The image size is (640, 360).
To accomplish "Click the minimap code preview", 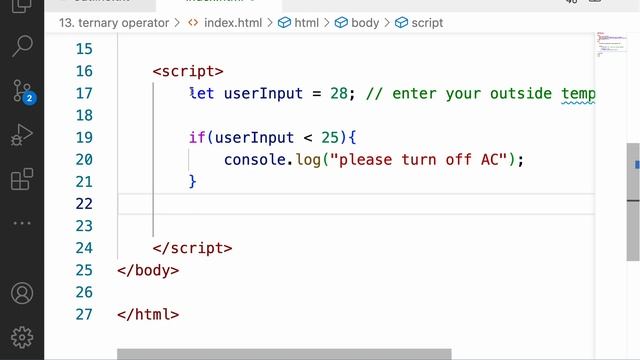I will (611, 44).
